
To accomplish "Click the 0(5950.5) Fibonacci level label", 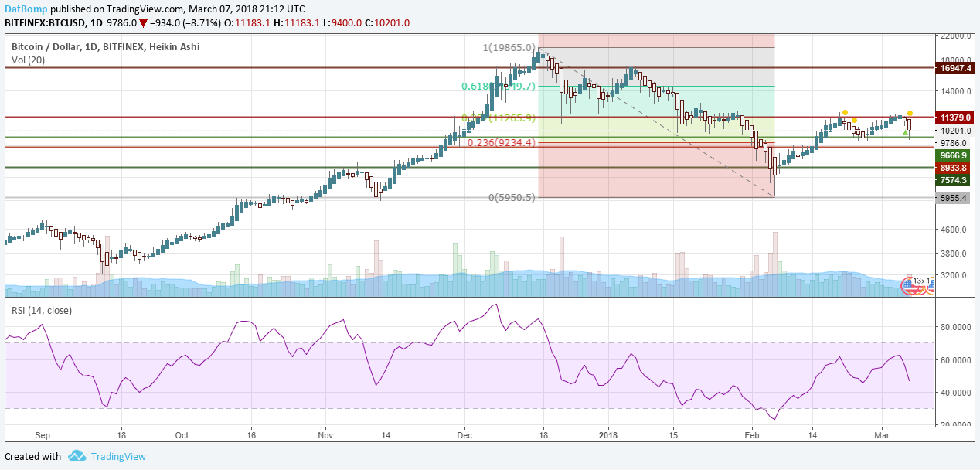I will [x=512, y=198].
